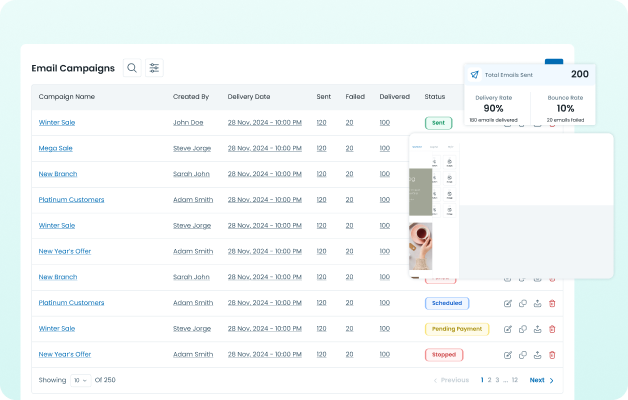Open the Mega Sale campaign link

coord(55,148)
